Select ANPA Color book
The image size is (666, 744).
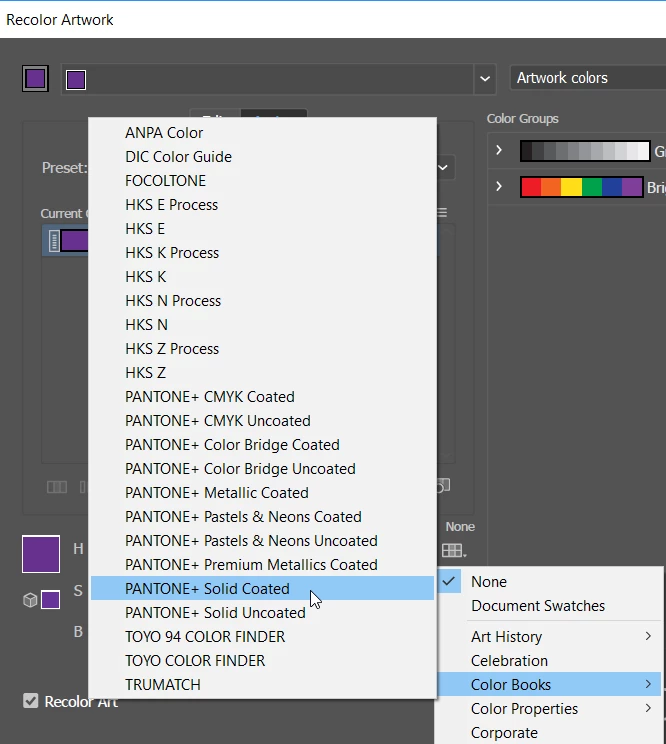pos(262,133)
